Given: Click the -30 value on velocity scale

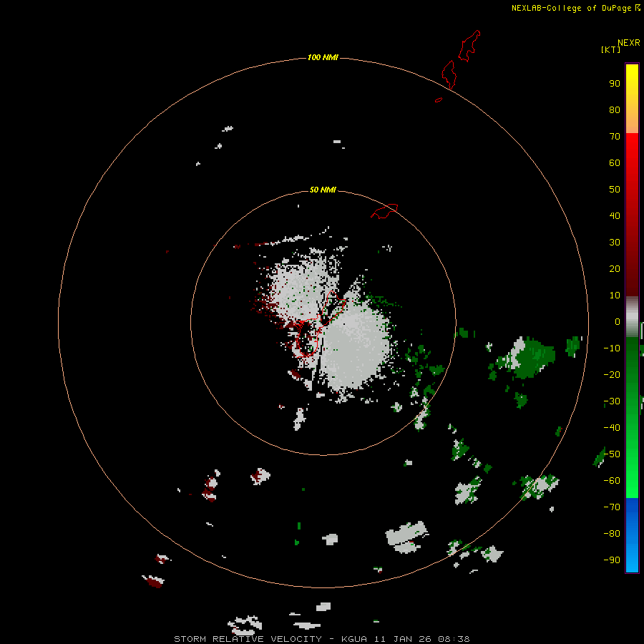Looking at the screenshot, I should 612,401.
